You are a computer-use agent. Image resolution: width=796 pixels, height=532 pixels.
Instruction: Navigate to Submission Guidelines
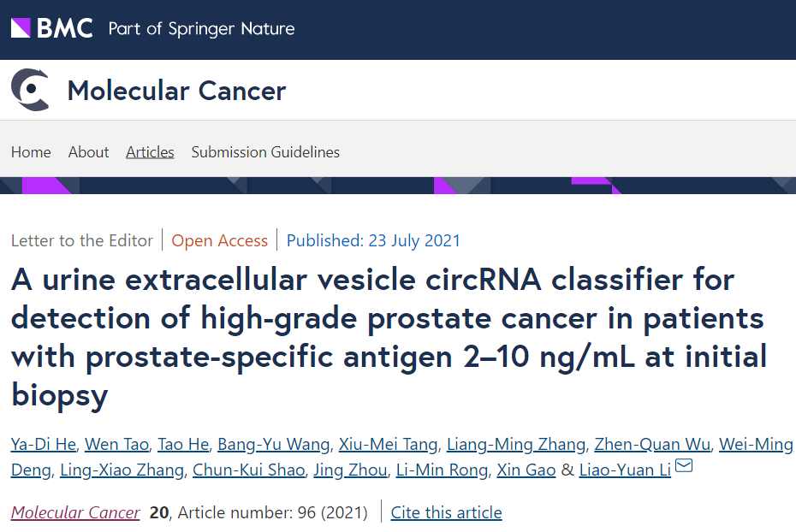[x=265, y=152]
